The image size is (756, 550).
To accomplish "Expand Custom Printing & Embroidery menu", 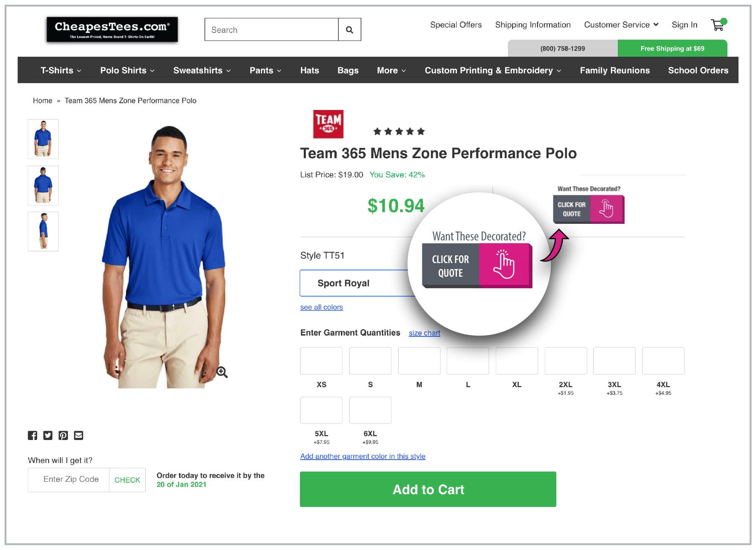I will (x=493, y=70).
